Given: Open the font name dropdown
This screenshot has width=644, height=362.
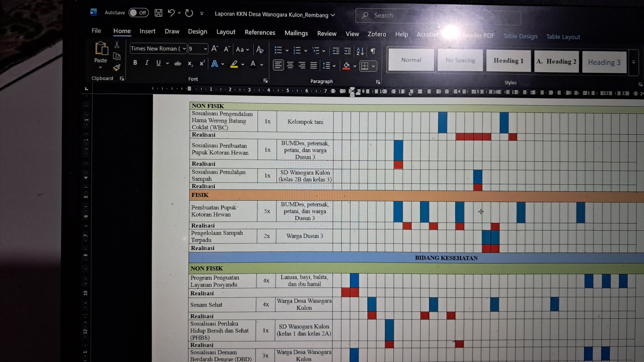Looking at the screenshot, I should 184,49.
